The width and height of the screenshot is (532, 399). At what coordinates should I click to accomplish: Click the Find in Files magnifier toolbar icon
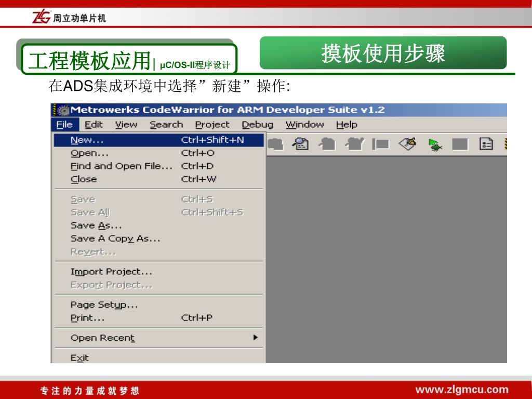300,144
